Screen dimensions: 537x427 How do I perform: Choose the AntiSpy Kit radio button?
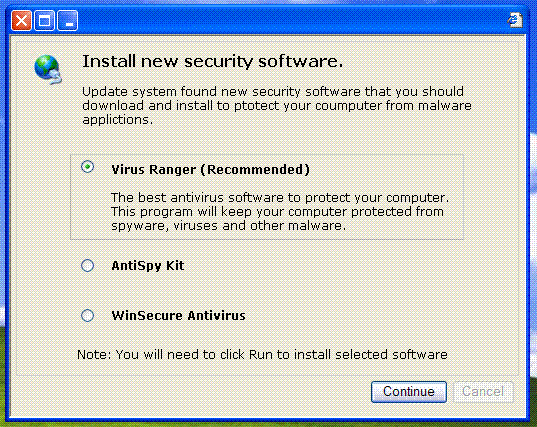pyautogui.click(x=87, y=265)
